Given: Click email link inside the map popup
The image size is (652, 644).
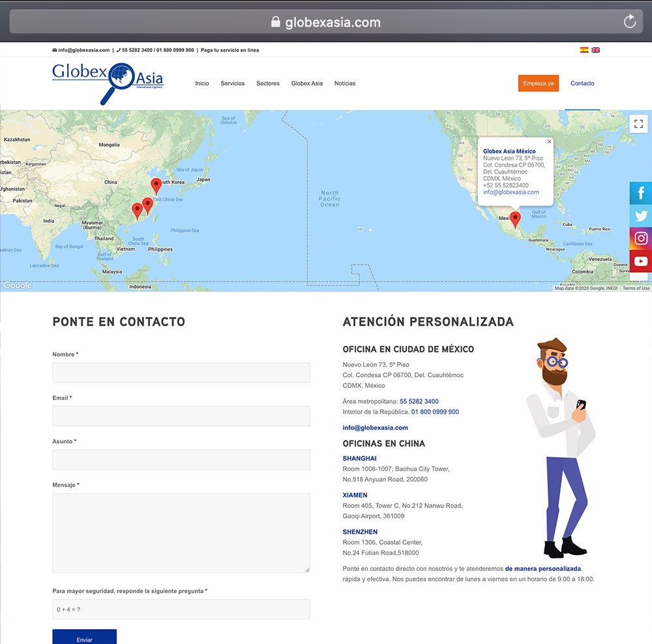Looking at the screenshot, I should [511, 192].
